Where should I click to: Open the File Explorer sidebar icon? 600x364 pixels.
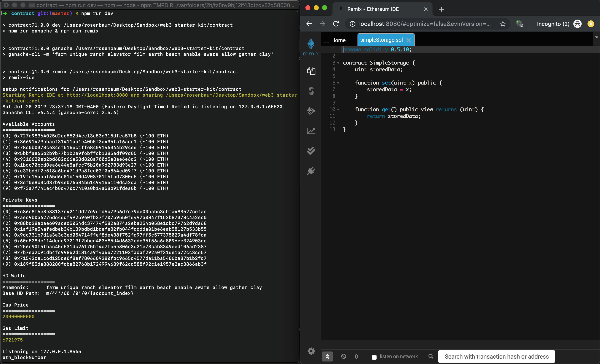(x=311, y=71)
